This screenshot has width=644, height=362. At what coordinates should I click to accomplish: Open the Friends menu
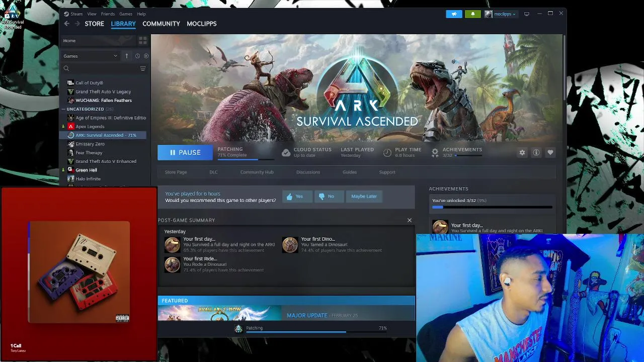click(x=108, y=14)
